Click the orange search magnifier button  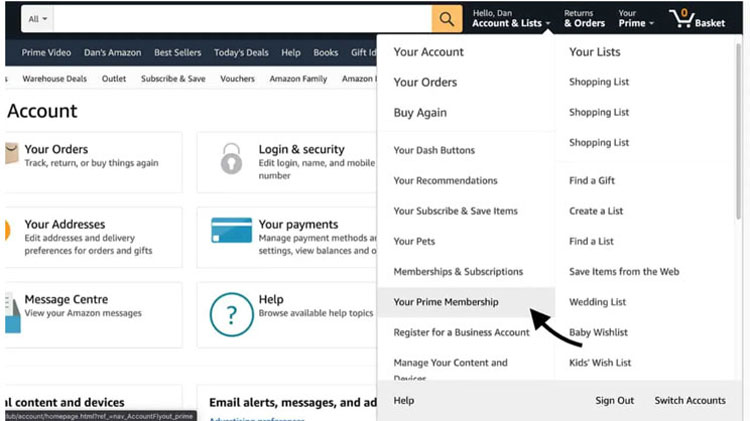(x=447, y=19)
